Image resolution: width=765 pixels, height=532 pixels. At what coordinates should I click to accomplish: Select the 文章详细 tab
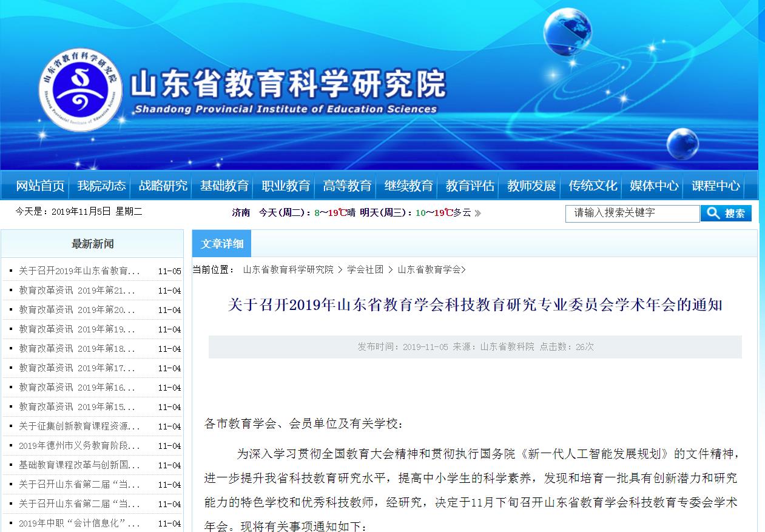(x=222, y=244)
